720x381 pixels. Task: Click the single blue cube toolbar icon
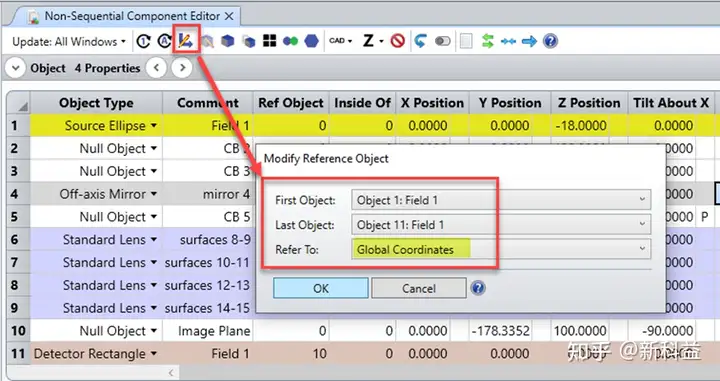[x=227, y=41]
